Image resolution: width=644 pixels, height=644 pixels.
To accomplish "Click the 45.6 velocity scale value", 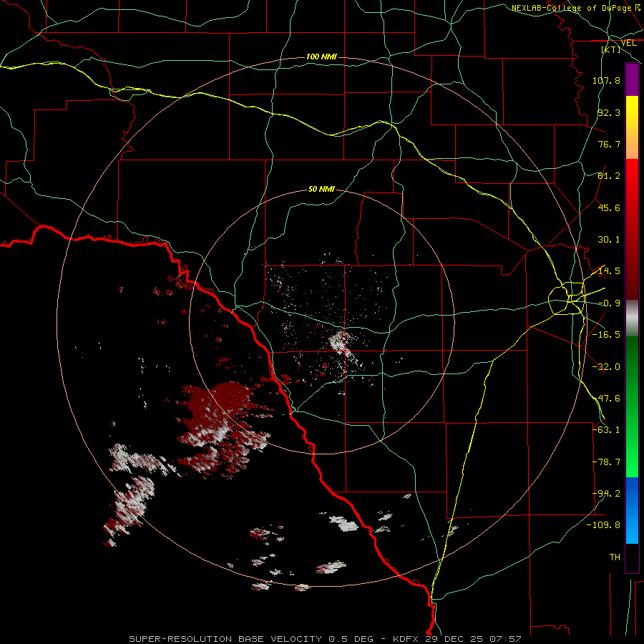I will pos(609,208).
